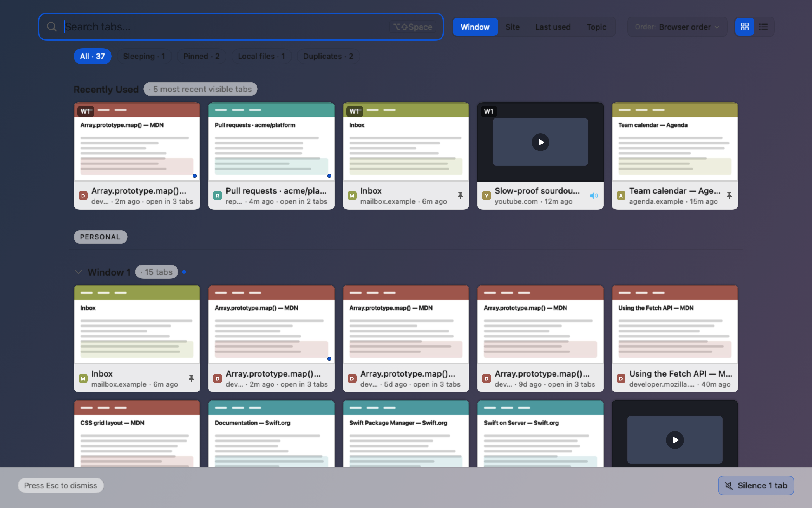Open the Order: Browser order dropdown
The width and height of the screenshot is (812, 508).
(x=677, y=27)
